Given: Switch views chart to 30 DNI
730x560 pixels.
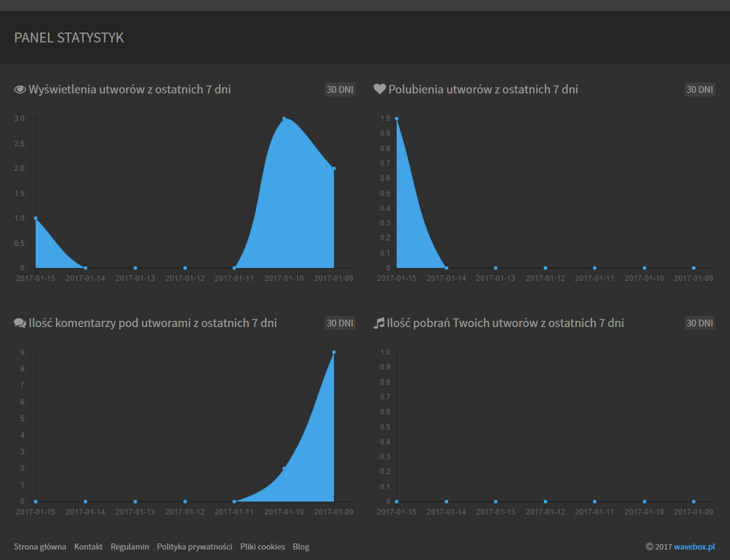Looking at the screenshot, I should tap(340, 90).
